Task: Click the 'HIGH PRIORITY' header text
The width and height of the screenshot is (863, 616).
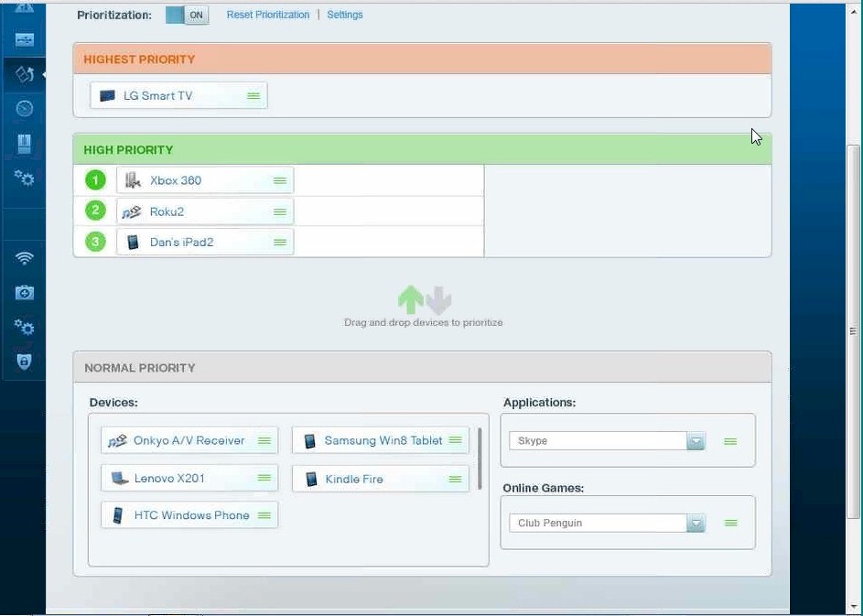Action: point(128,150)
